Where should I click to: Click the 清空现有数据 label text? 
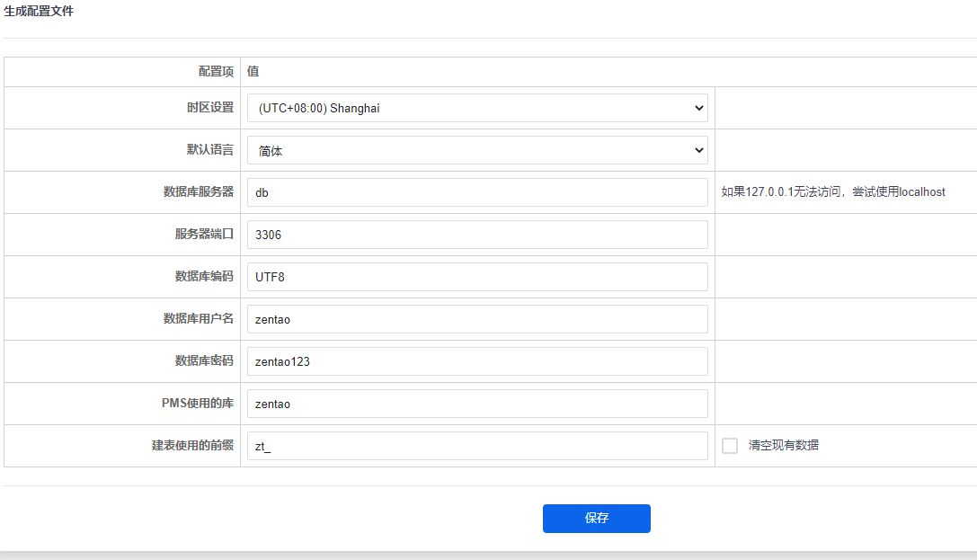click(x=783, y=445)
